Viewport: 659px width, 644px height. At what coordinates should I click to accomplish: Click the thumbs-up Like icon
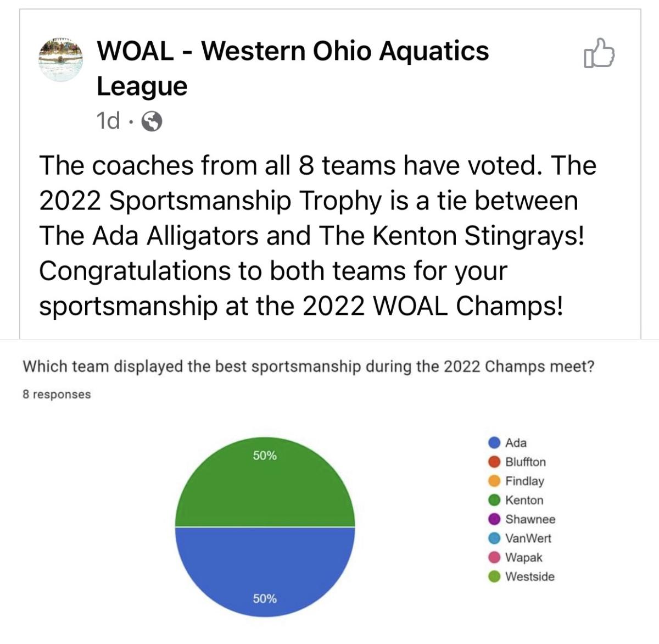(x=600, y=53)
